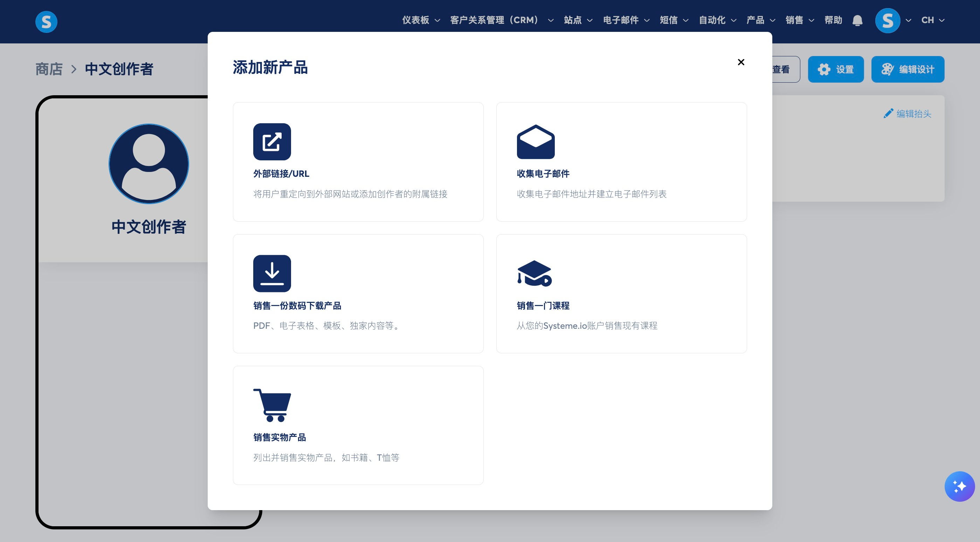Click the 设置 settings button
Image resolution: width=980 pixels, height=542 pixels.
835,69
